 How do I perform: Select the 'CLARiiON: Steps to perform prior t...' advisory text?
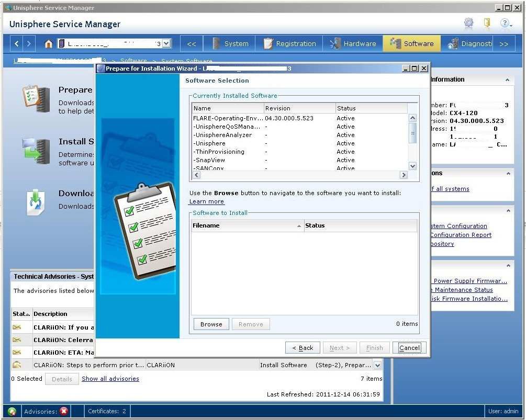89,365
